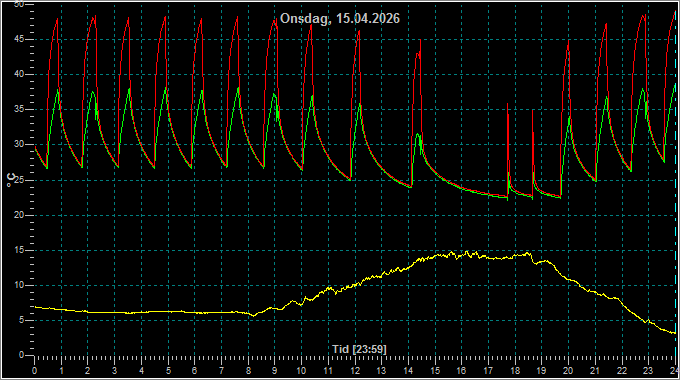Pick hour 6 label on the time axis

click(194, 371)
